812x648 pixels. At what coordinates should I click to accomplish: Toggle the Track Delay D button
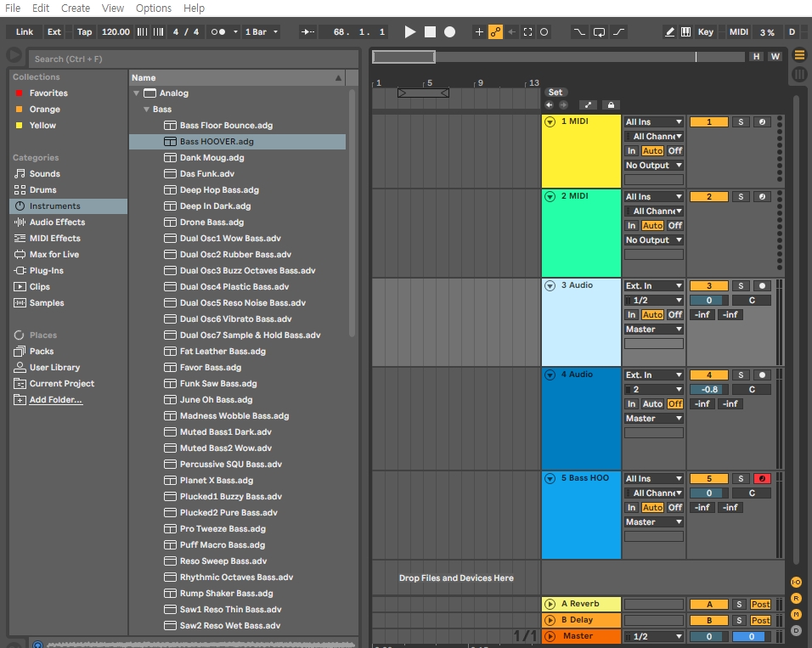click(796, 630)
